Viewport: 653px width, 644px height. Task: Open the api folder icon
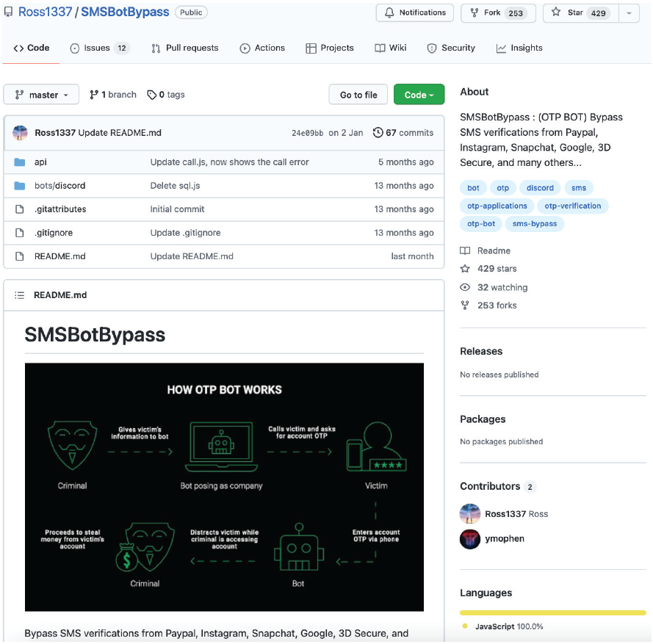tap(20, 162)
